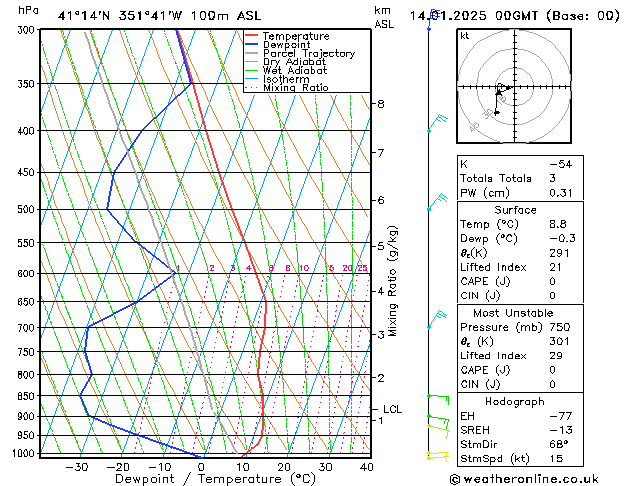
Task: Click the blue wind barb at 300 hPa
Action: point(432,20)
